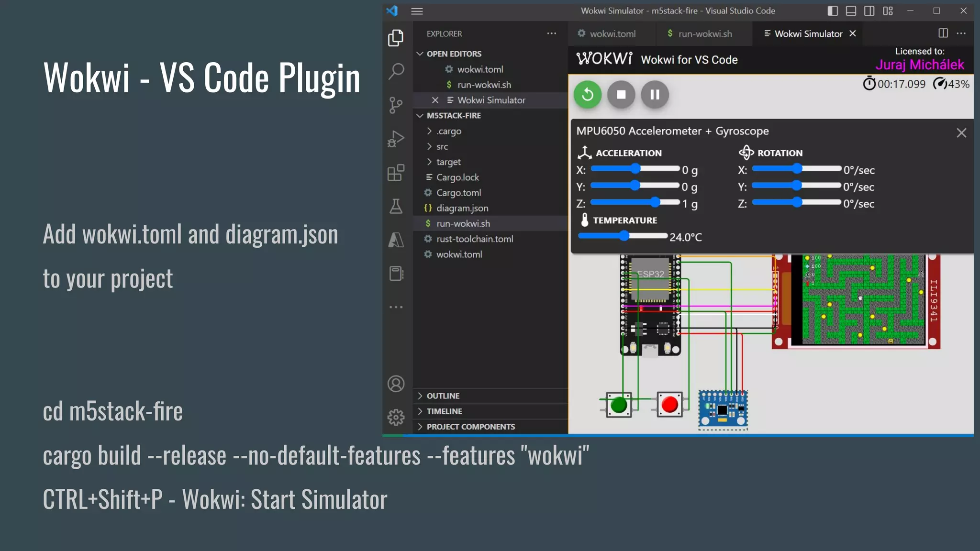Open the Run and Debug view
This screenshot has height=551, width=980.
point(396,139)
